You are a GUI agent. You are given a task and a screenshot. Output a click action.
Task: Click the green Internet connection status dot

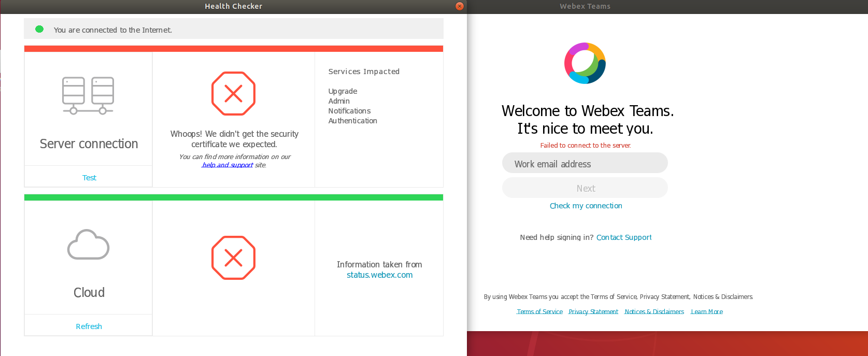pos(39,29)
